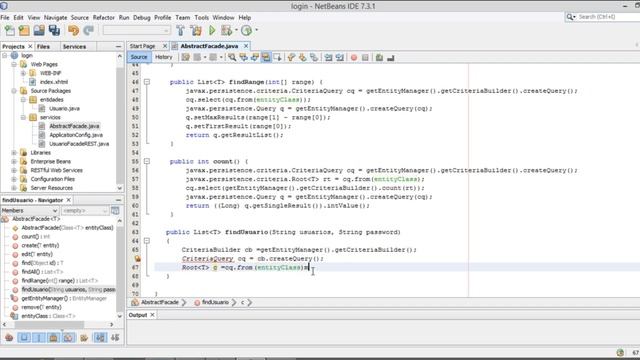Toggle Sort by Name in Navigator

[x=100, y=338]
